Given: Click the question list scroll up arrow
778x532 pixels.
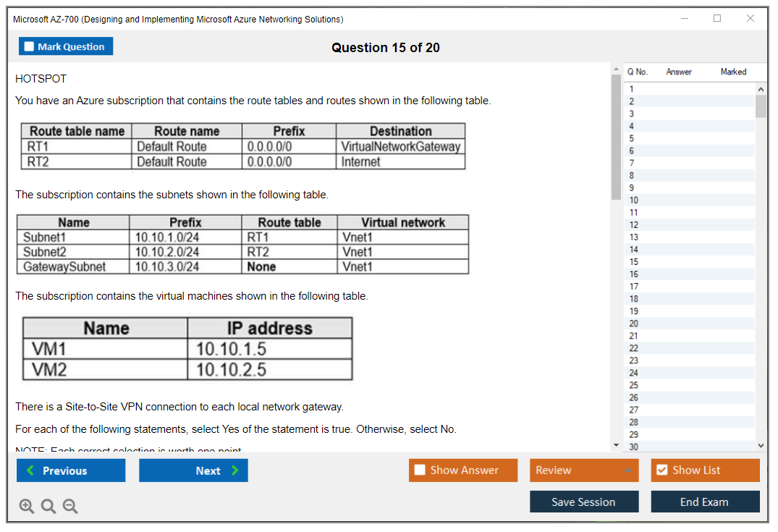Looking at the screenshot, I should (761, 88).
